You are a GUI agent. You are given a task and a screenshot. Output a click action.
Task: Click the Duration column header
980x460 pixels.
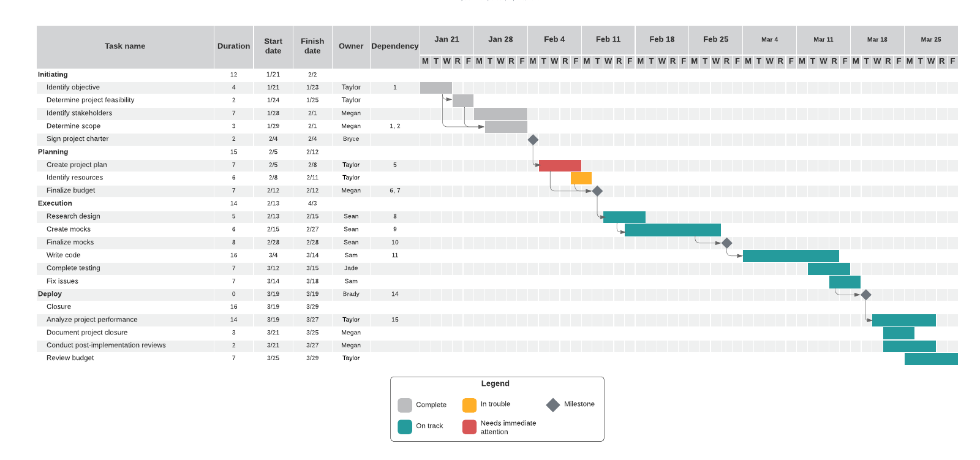[x=233, y=47]
